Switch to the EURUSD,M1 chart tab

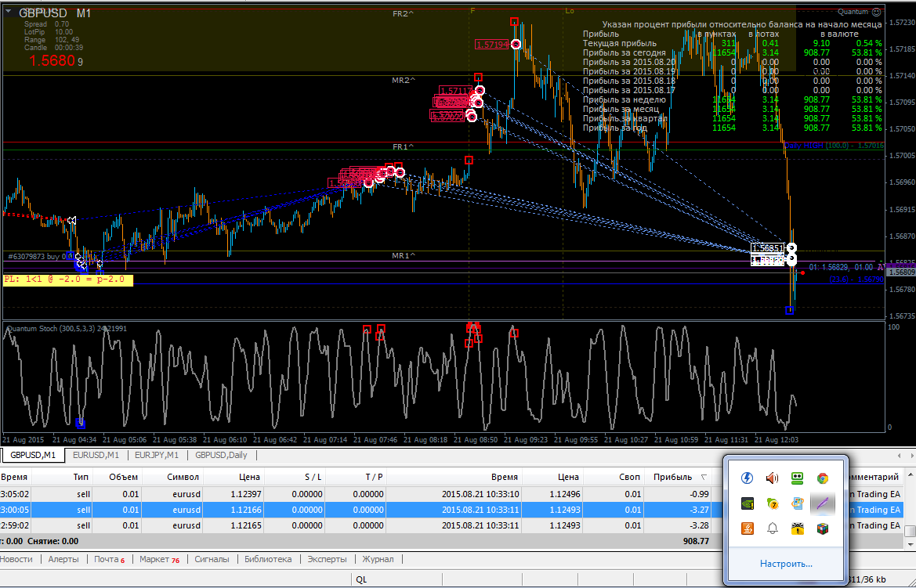coord(96,455)
